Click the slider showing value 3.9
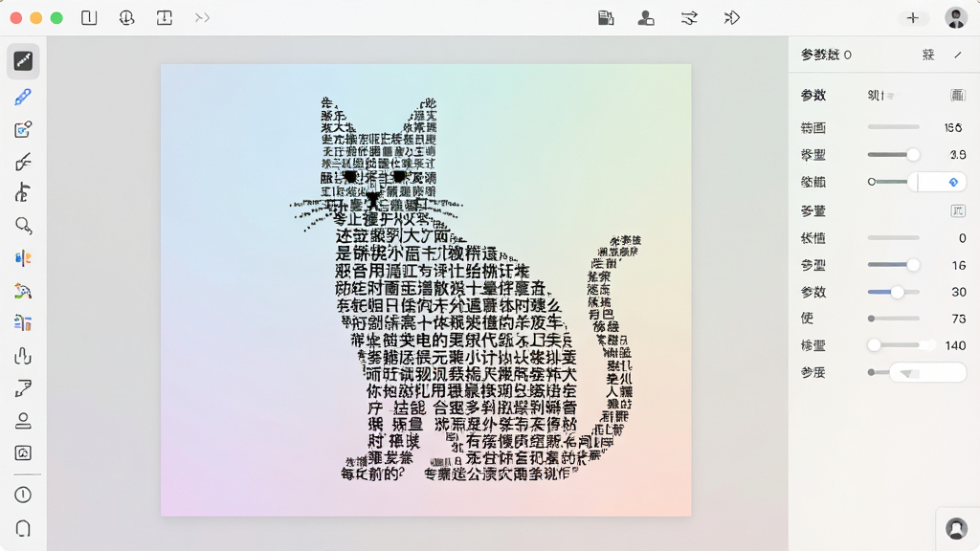Screen dimensions: 980x551 pyautogui.click(x=893, y=154)
